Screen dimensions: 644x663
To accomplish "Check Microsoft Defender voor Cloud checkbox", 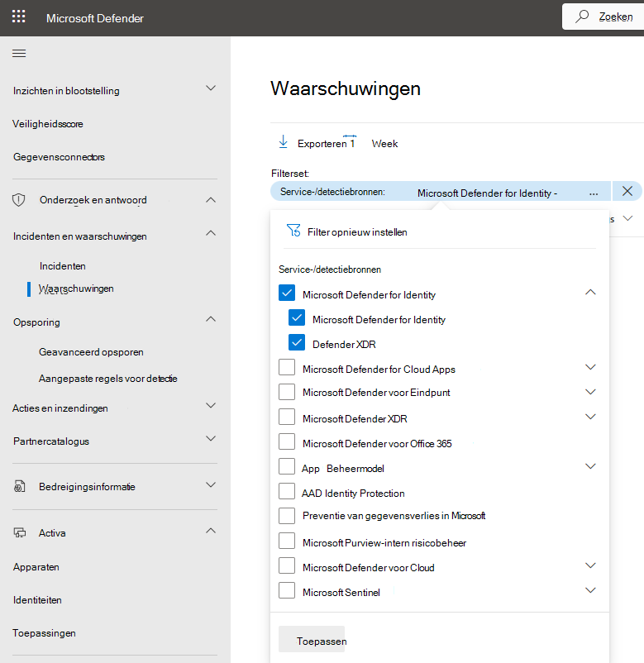I will pos(287,565).
